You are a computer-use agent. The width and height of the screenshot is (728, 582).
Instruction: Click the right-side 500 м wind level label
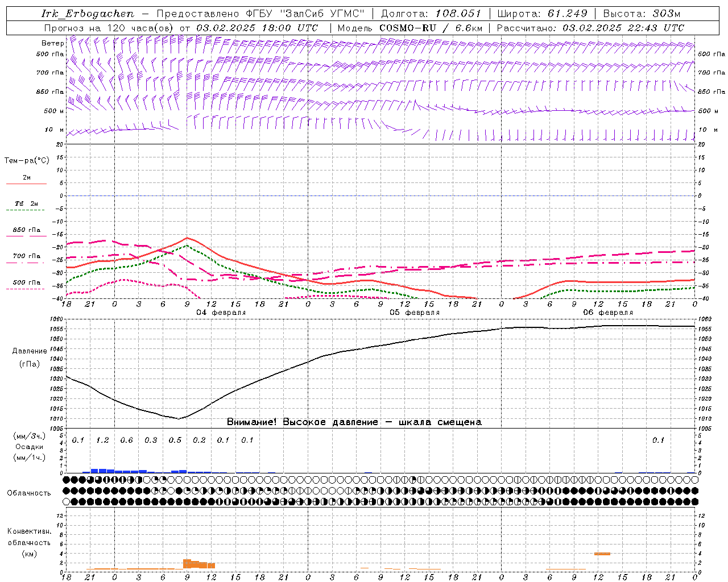tap(708, 111)
